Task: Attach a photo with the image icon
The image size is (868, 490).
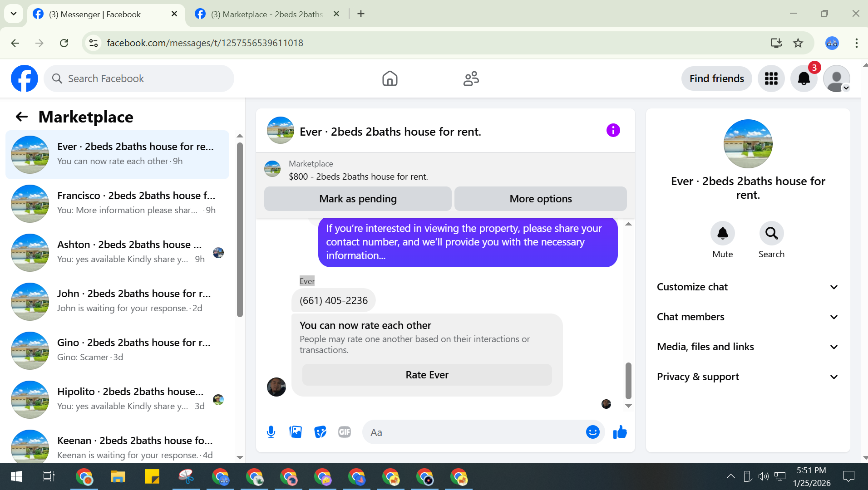Action: [x=296, y=432]
